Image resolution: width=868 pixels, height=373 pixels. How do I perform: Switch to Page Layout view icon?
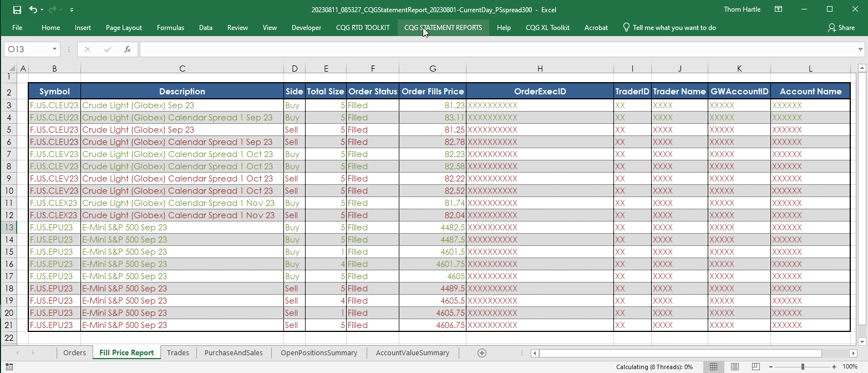(734, 367)
